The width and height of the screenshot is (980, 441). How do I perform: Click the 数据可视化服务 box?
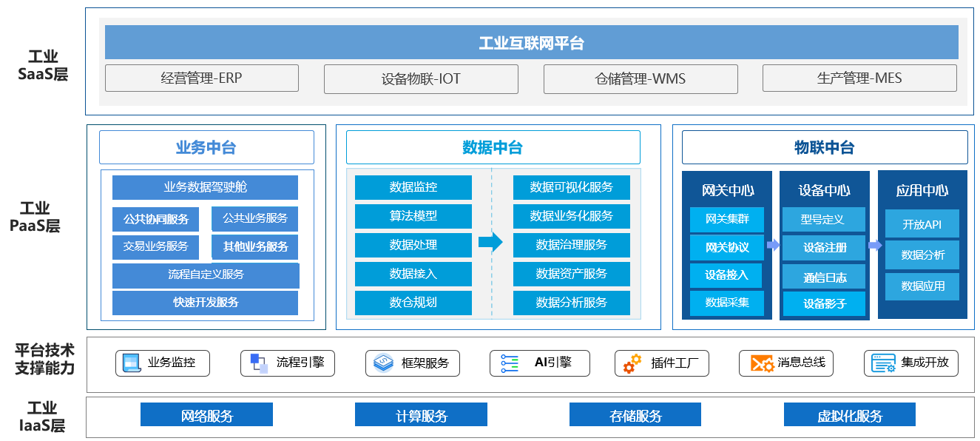(571, 187)
